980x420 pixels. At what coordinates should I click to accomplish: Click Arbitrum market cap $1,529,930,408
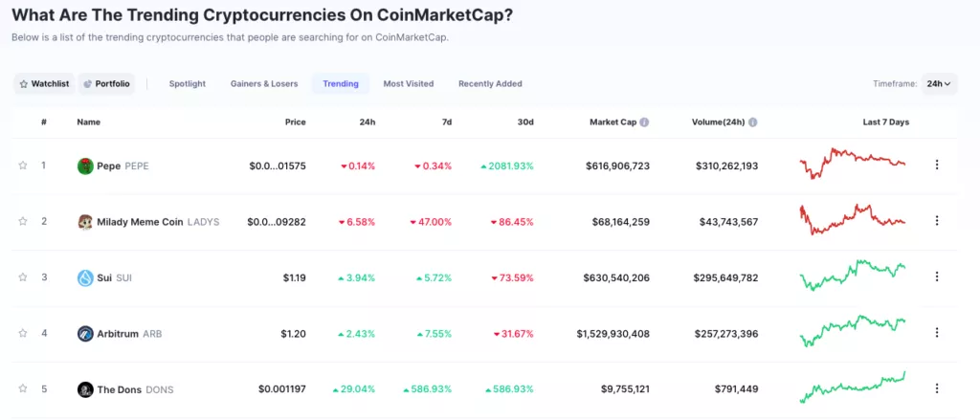pos(613,334)
